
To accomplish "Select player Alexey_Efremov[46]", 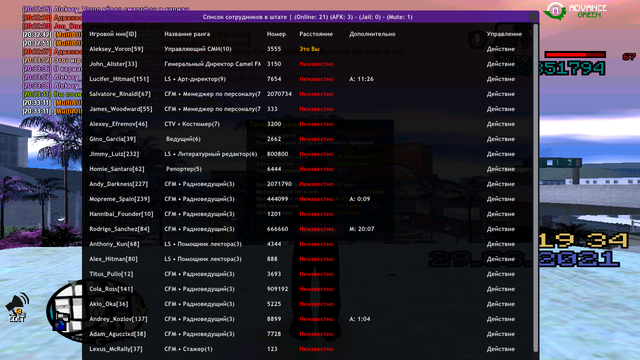I will click(x=118, y=124).
